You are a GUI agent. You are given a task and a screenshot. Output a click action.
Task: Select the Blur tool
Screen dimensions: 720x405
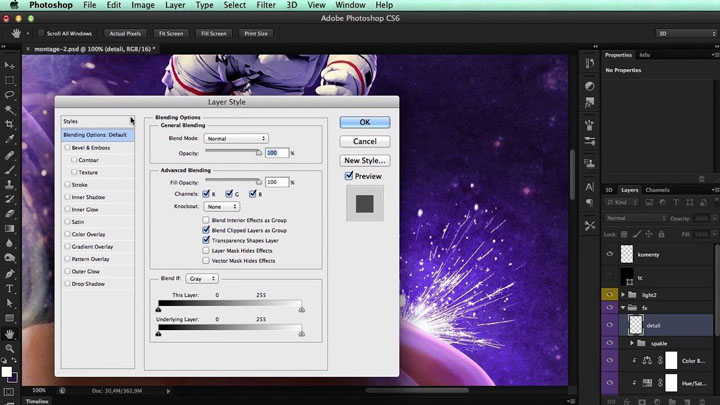tap(9, 243)
